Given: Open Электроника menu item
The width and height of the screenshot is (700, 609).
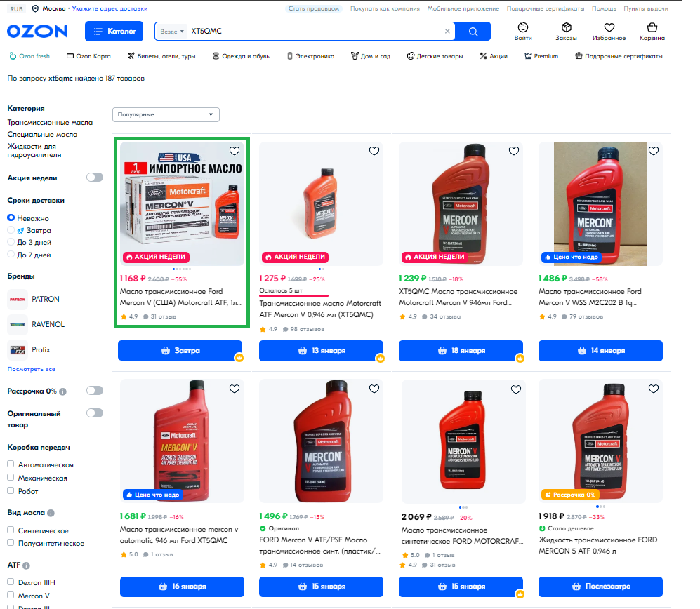Looking at the screenshot, I should 310,56.
